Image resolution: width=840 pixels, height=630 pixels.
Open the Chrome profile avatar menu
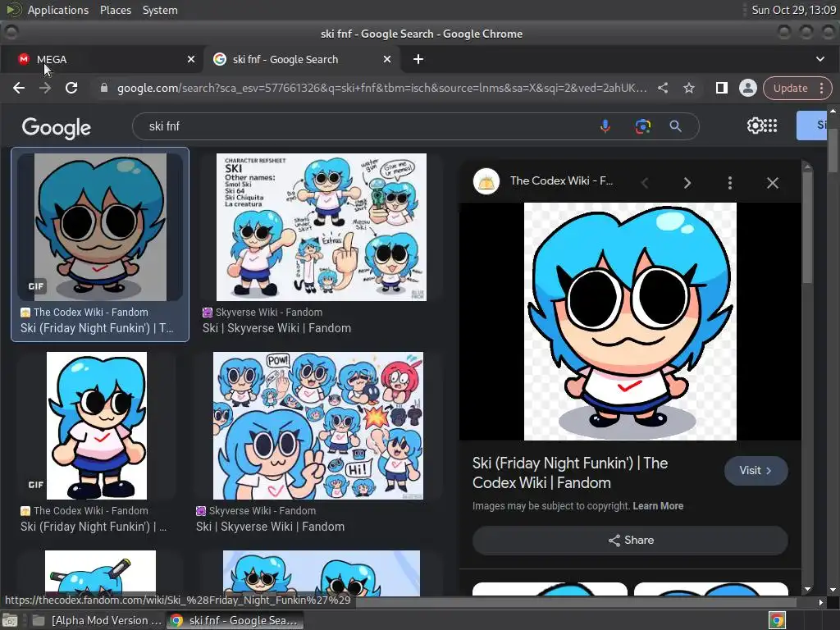748,88
